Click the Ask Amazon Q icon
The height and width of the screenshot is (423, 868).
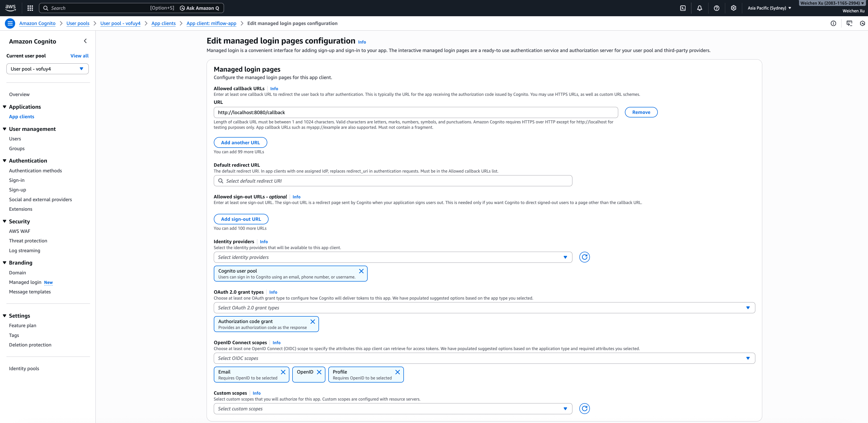click(x=182, y=8)
